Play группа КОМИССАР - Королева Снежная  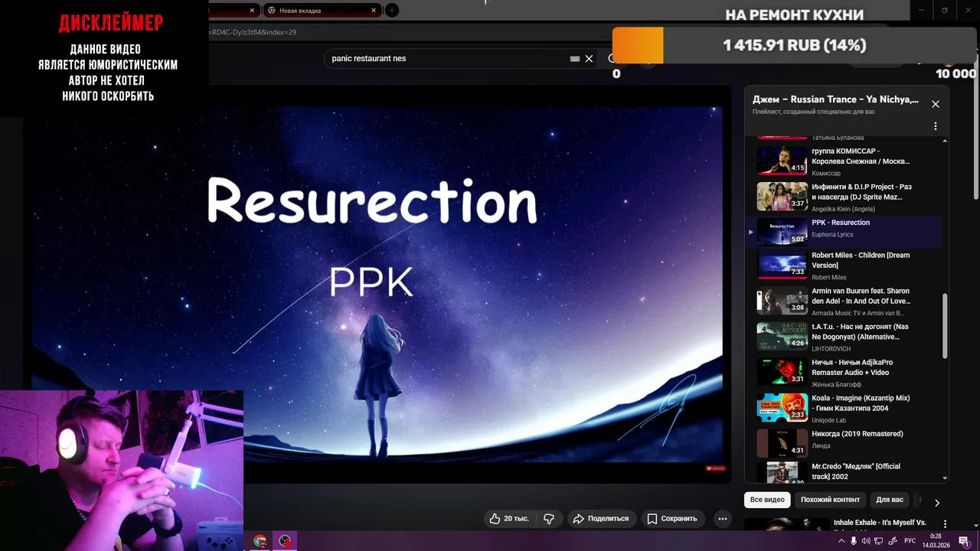tap(848, 161)
